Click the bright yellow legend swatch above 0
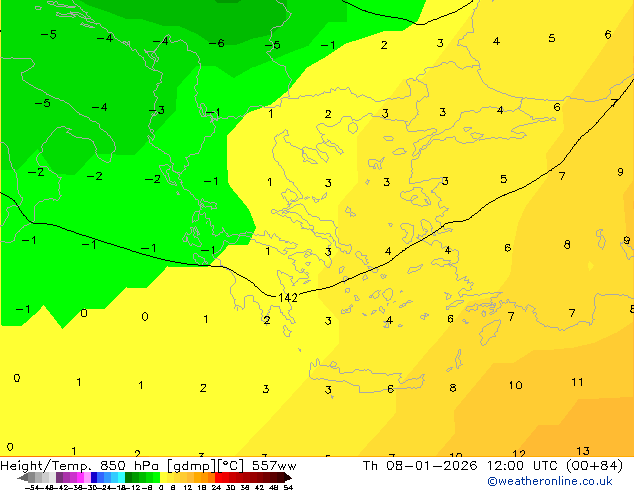Image resolution: width=634 pixels, height=490 pixels. (163, 477)
